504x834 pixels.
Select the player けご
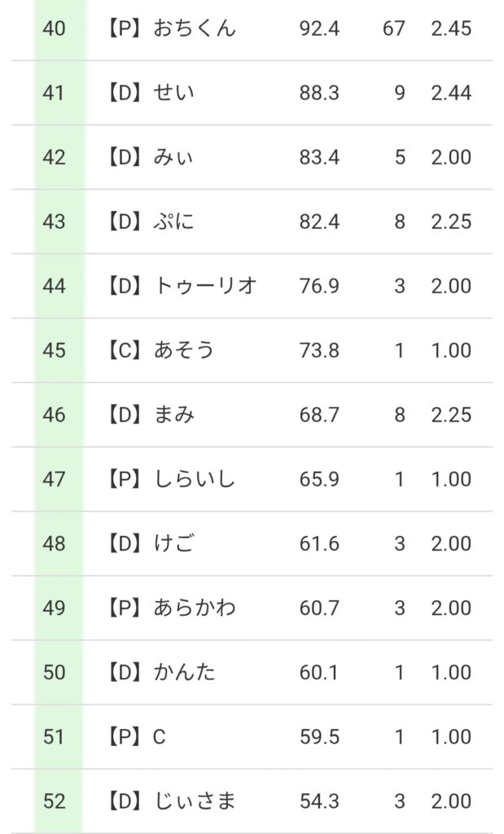[x=174, y=543]
